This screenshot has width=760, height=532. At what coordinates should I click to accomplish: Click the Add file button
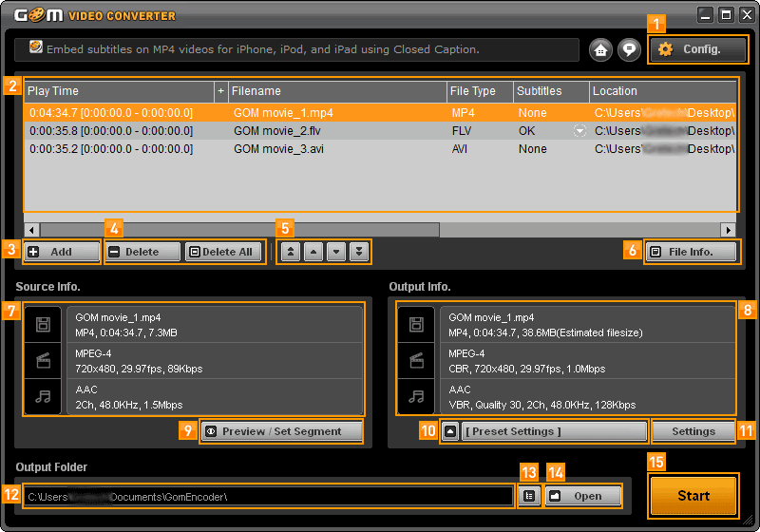point(62,252)
